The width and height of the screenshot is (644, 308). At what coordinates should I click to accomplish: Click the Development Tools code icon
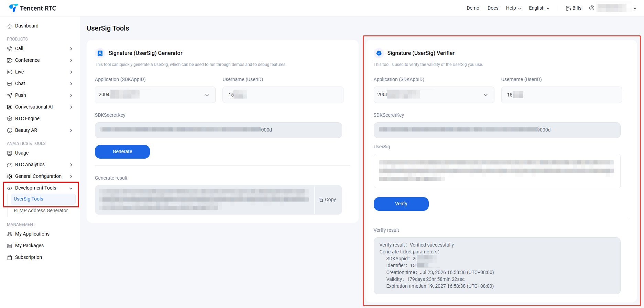click(x=10, y=188)
